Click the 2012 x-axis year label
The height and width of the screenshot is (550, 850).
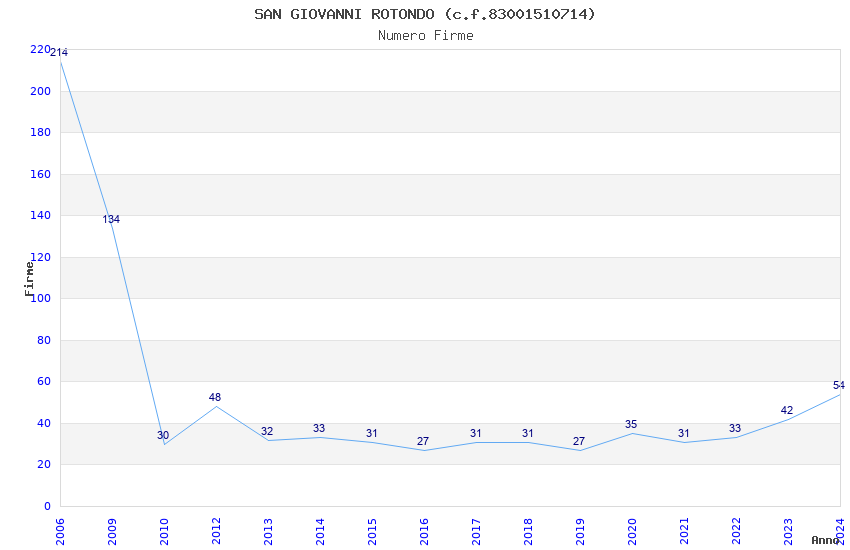click(216, 532)
